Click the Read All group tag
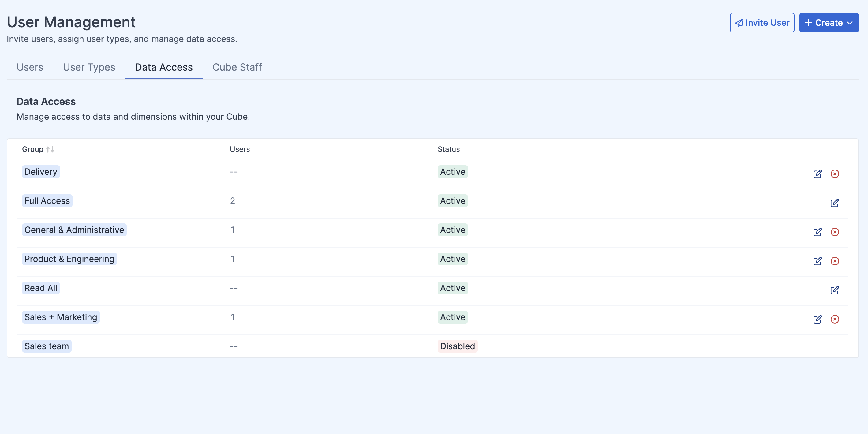Viewport: 868px width, 434px height. 41,288
